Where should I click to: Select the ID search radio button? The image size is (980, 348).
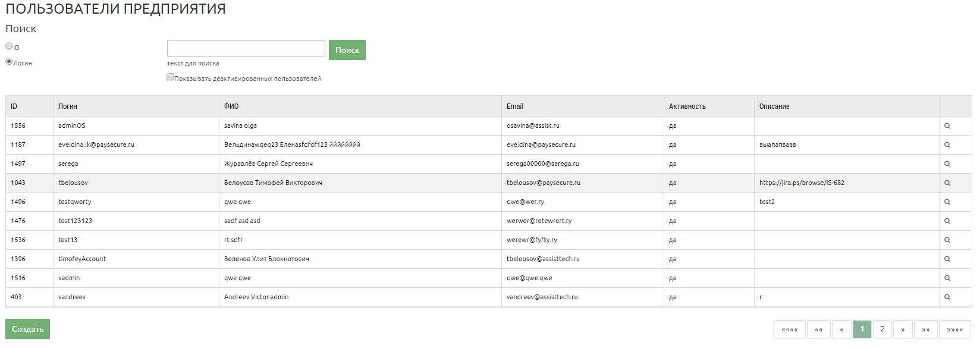(x=9, y=46)
